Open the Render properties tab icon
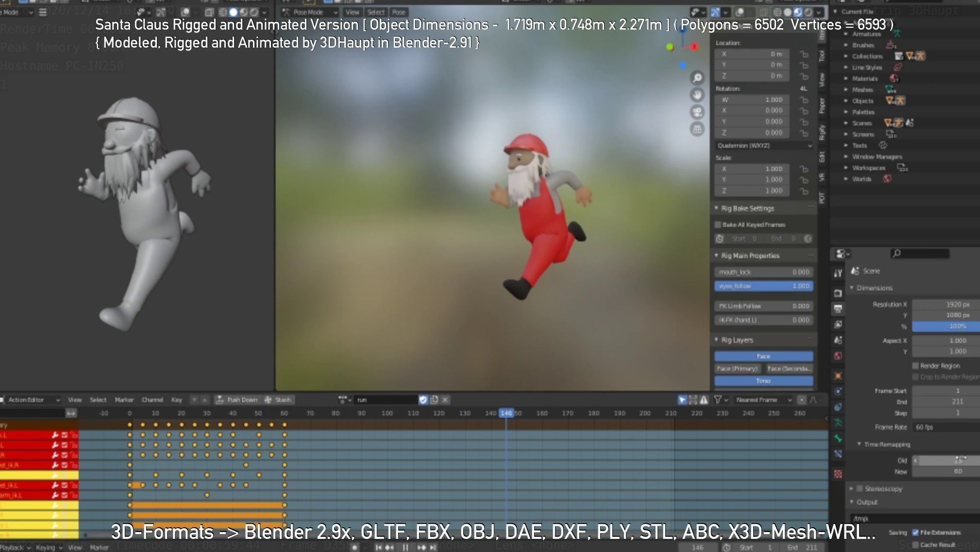 (838, 293)
